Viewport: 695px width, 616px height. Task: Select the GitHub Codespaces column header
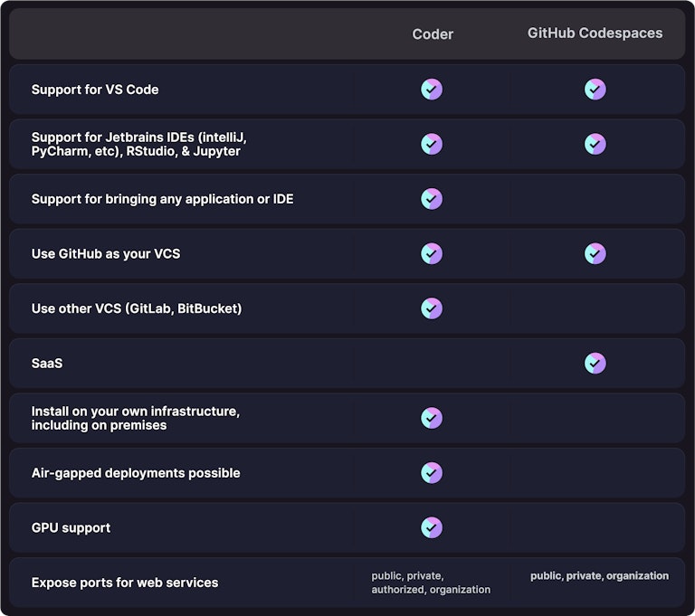click(x=595, y=33)
